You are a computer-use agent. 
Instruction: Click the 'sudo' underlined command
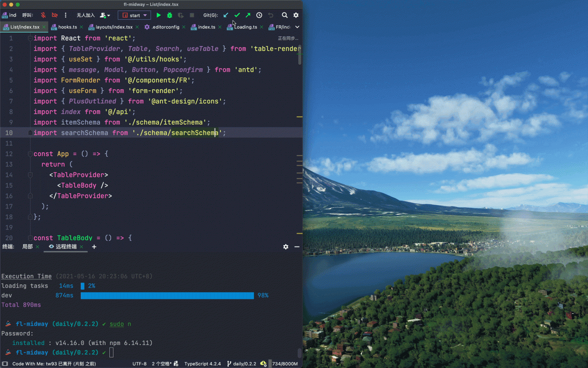tap(117, 324)
